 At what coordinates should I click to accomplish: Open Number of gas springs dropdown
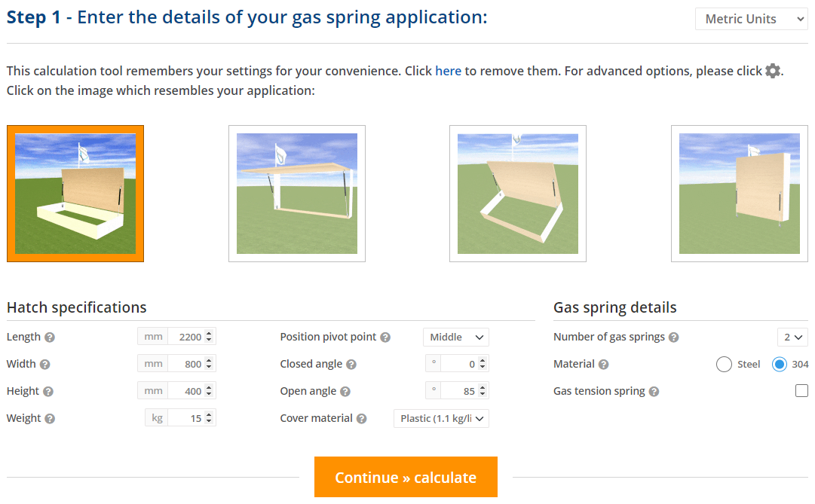(x=792, y=337)
